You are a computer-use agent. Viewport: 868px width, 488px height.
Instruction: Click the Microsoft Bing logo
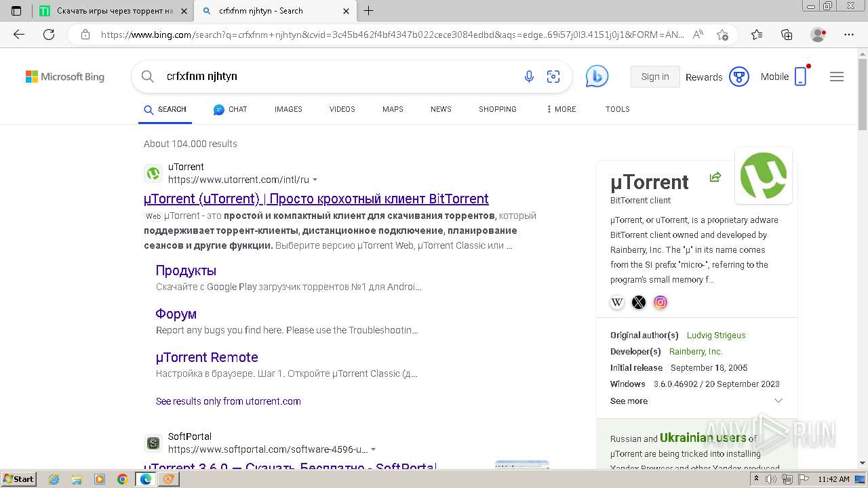click(65, 77)
